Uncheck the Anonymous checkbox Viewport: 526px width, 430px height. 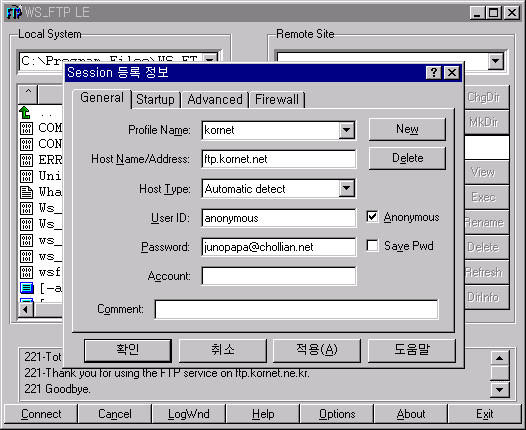click(372, 217)
